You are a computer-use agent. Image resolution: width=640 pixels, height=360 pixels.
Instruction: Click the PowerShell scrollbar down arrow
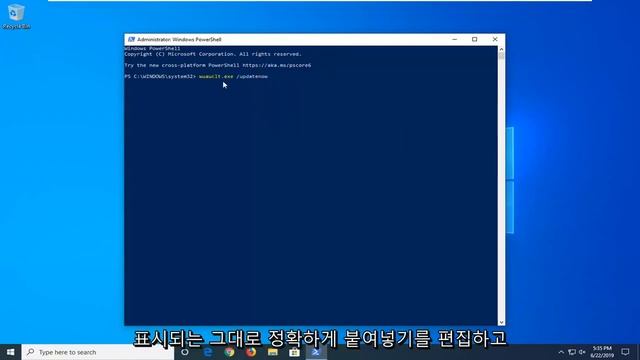(501, 322)
